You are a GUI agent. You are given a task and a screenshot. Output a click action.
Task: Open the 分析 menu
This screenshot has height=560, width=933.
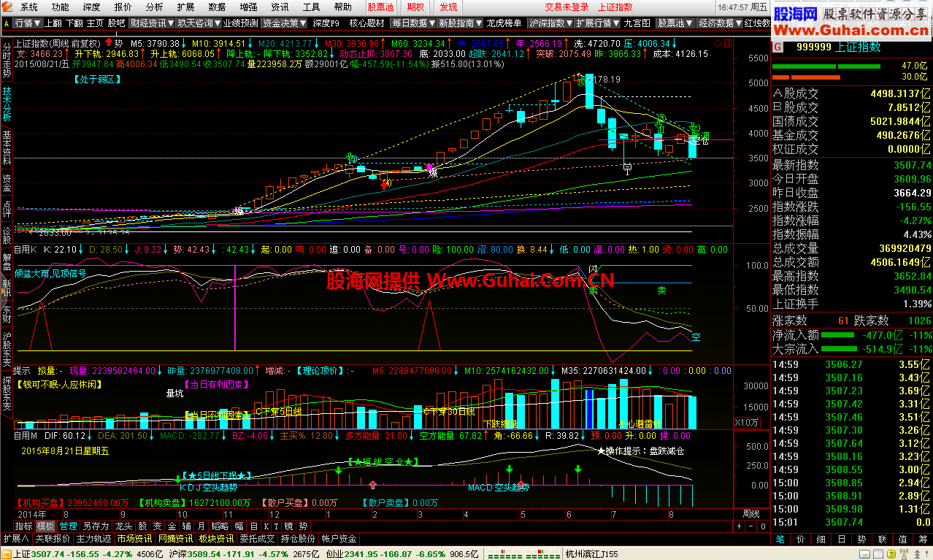[154, 7]
